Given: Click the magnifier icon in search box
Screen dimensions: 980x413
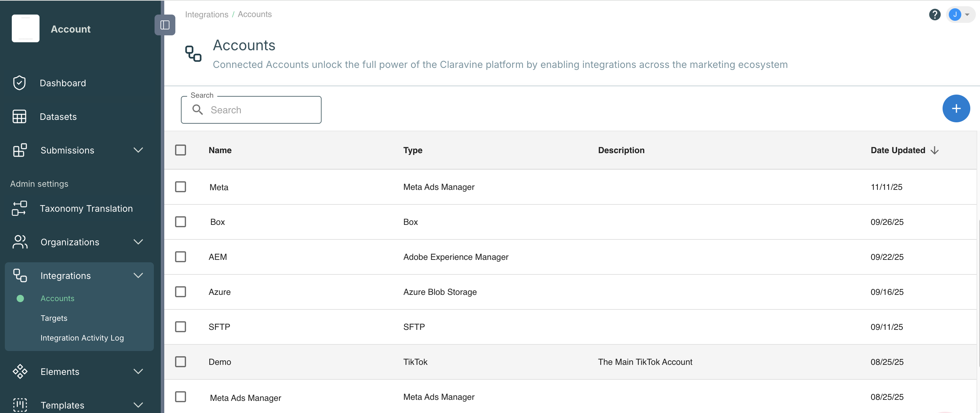Looking at the screenshot, I should click(x=198, y=109).
